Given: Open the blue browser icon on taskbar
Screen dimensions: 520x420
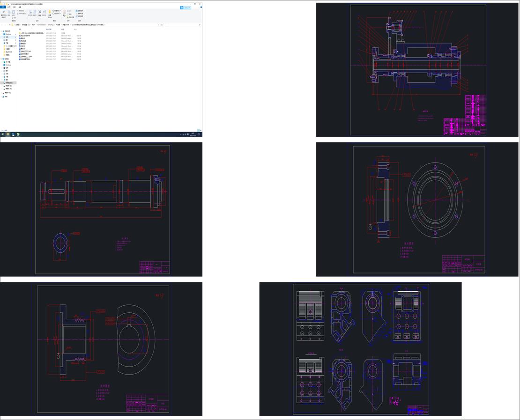Looking at the screenshot, I should [x=13, y=134].
